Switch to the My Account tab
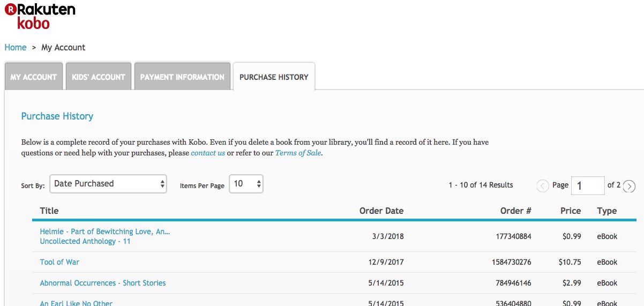Viewport: 644px width, 306px height. tap(34, 77)
